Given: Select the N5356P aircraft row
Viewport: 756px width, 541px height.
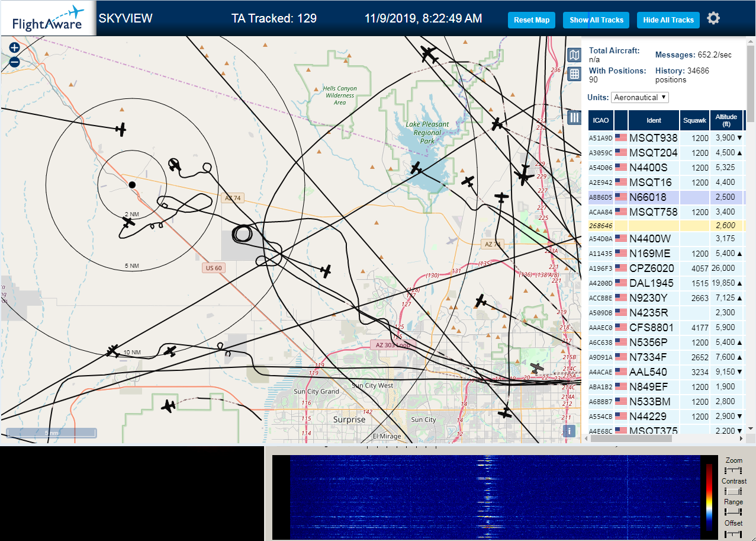Looking at the screenshot, I should point(666,342).
